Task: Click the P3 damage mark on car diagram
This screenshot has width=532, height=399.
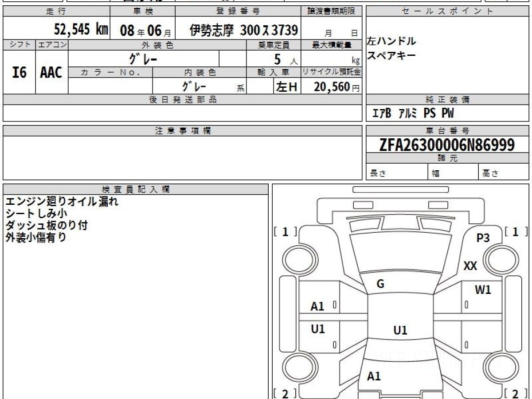Action: tap(483, 238)
